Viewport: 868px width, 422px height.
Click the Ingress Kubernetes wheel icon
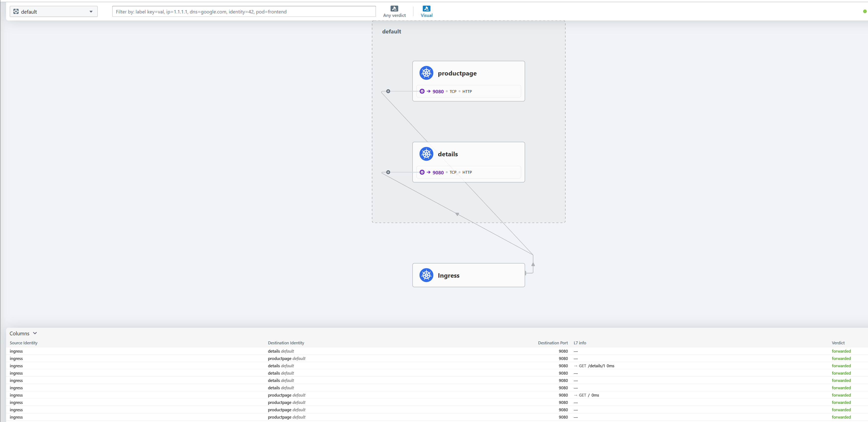pos(426,275)
